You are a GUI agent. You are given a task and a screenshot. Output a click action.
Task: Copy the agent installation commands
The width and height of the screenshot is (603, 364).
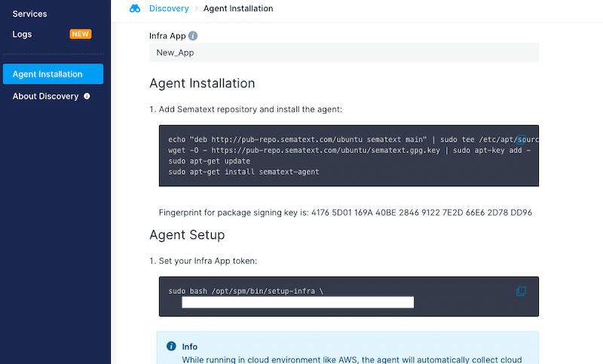(x=521, y=139)
